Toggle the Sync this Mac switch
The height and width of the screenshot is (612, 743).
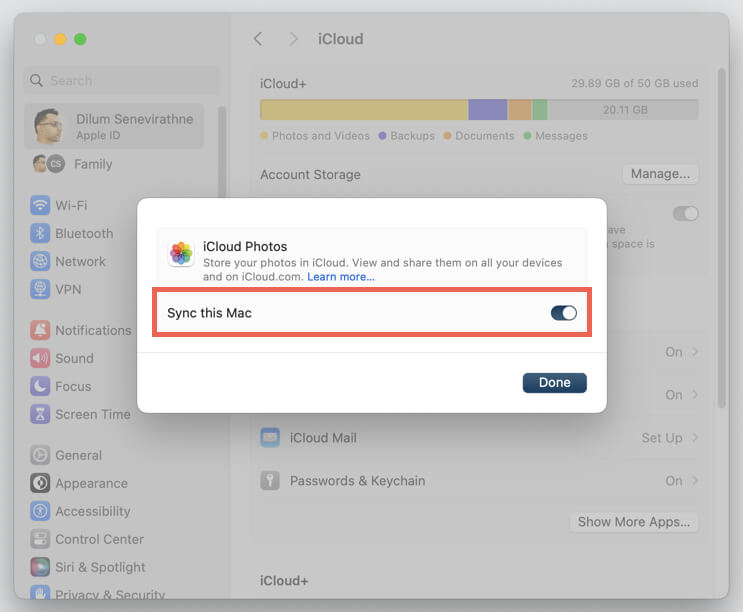(563, 313)
